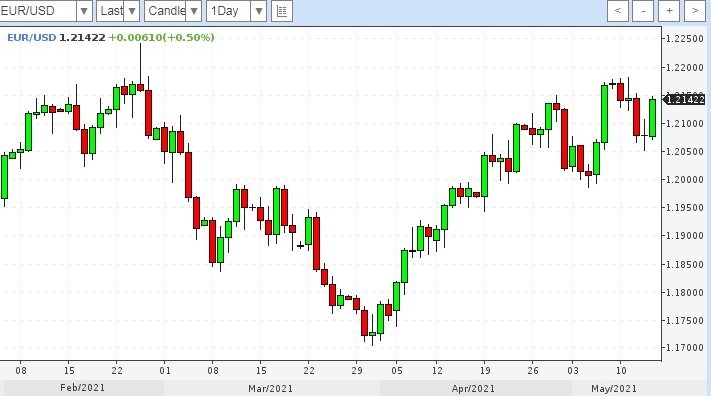Move chart right with the > button
The height and width of the screenshot is (401, 711).
pos(695,11)
